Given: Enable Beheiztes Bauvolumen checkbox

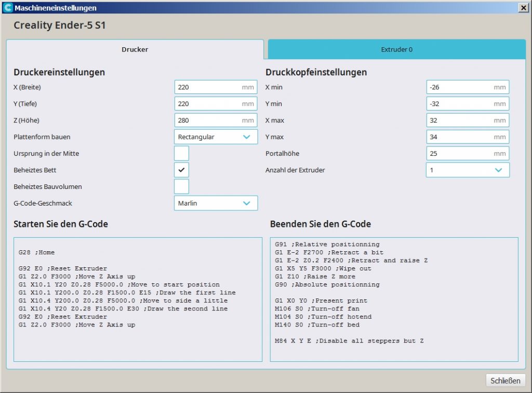Looking at the screenshot, I should 181,186.
